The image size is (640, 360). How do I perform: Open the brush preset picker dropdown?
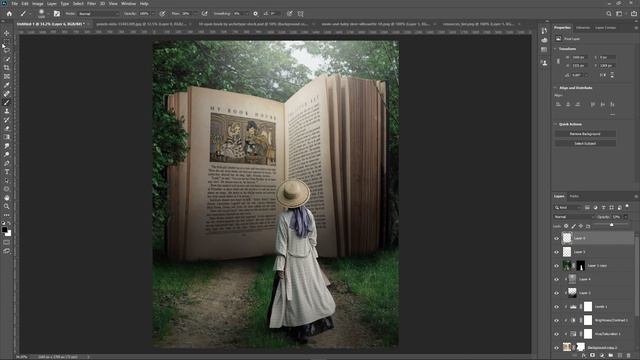click(x=48, y=13)
